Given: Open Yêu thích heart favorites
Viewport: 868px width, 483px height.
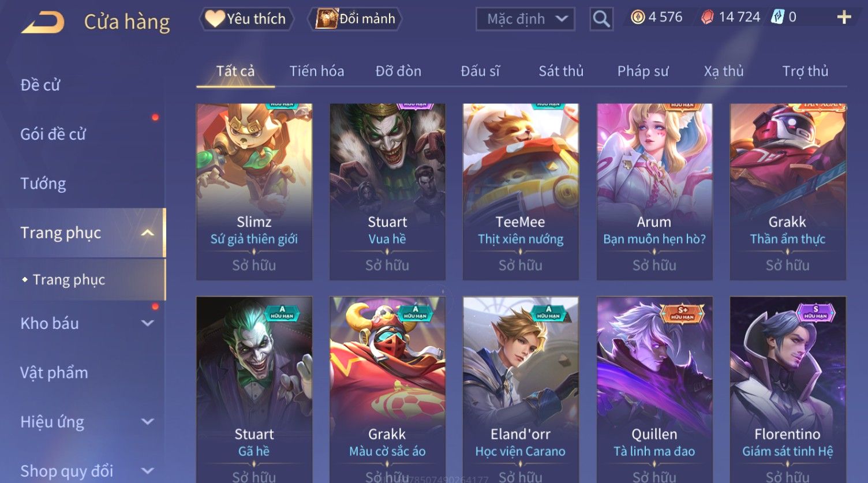Looking at the screenshot, I should click(246, 19).
